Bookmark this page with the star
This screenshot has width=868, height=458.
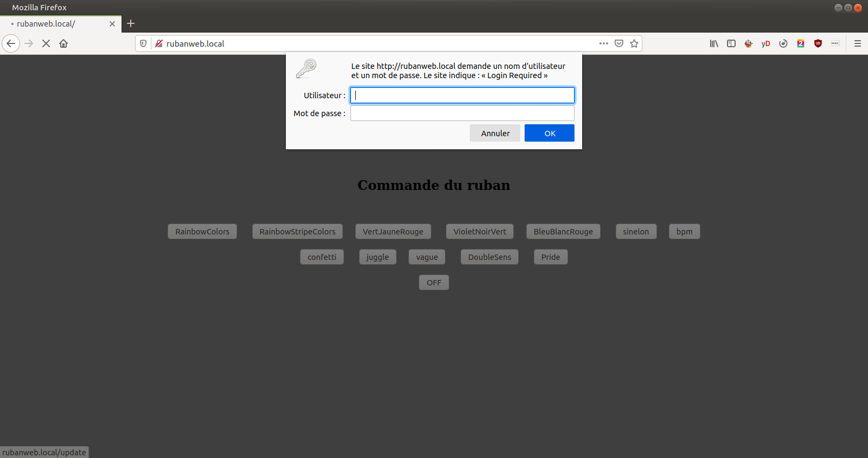click(634, 43)
